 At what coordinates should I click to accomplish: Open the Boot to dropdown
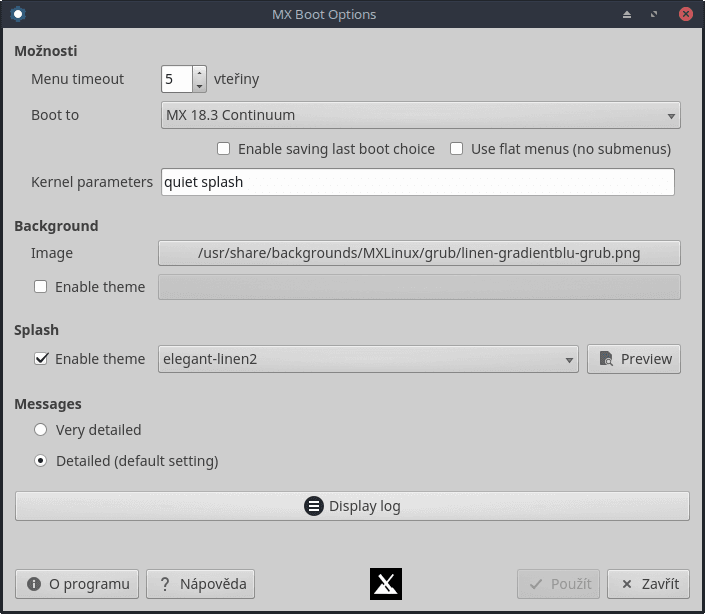pyautogui.click(x=420, y=115)
